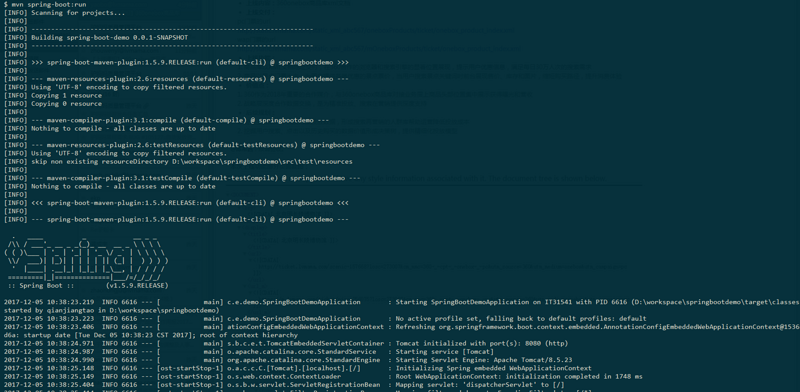Click 'Starting SpringBootDemoApplication on IT31541' log message
The image size is (800, 392).
[597, 302]
